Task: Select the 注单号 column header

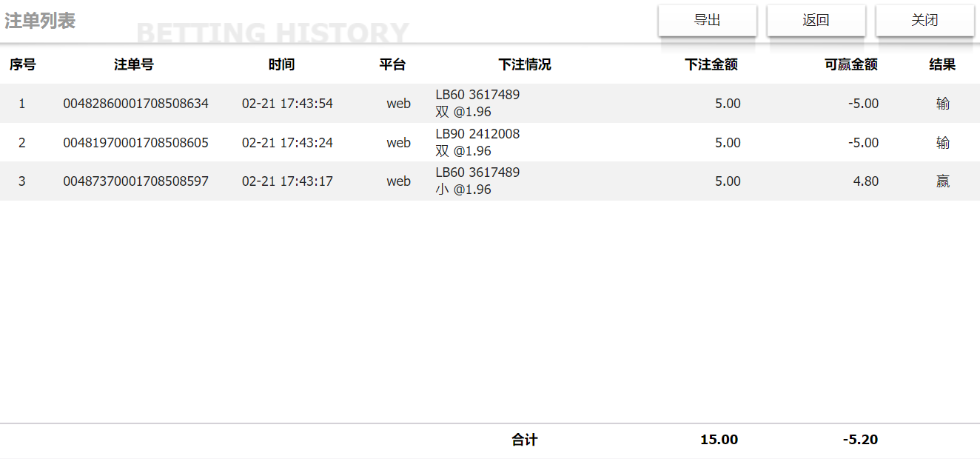Action: pyautogui.click(x=134, y=64)
